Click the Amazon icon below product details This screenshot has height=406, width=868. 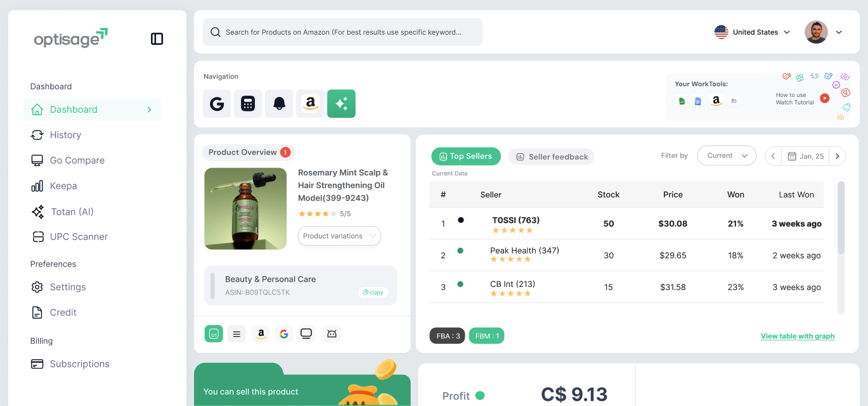261,334
